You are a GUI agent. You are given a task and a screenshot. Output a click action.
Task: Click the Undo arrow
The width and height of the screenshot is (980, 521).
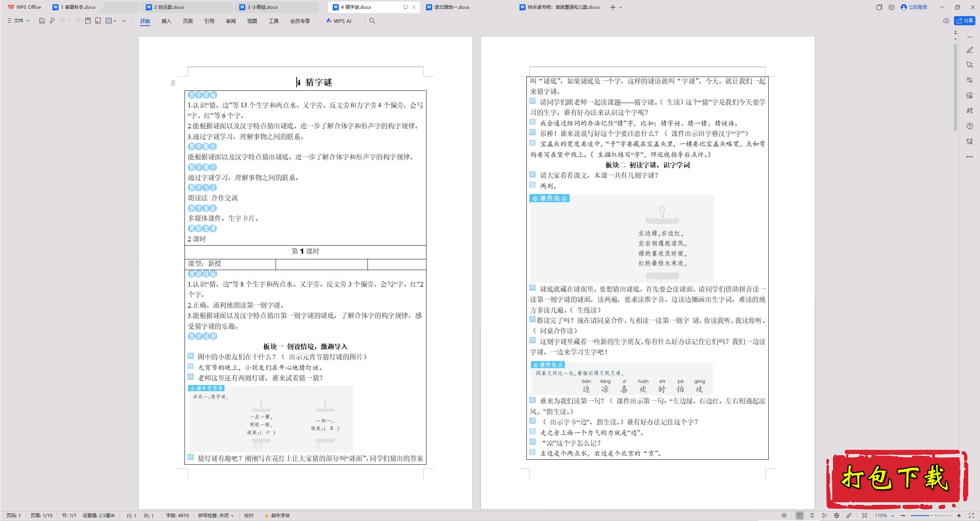(x=62, y=21)
